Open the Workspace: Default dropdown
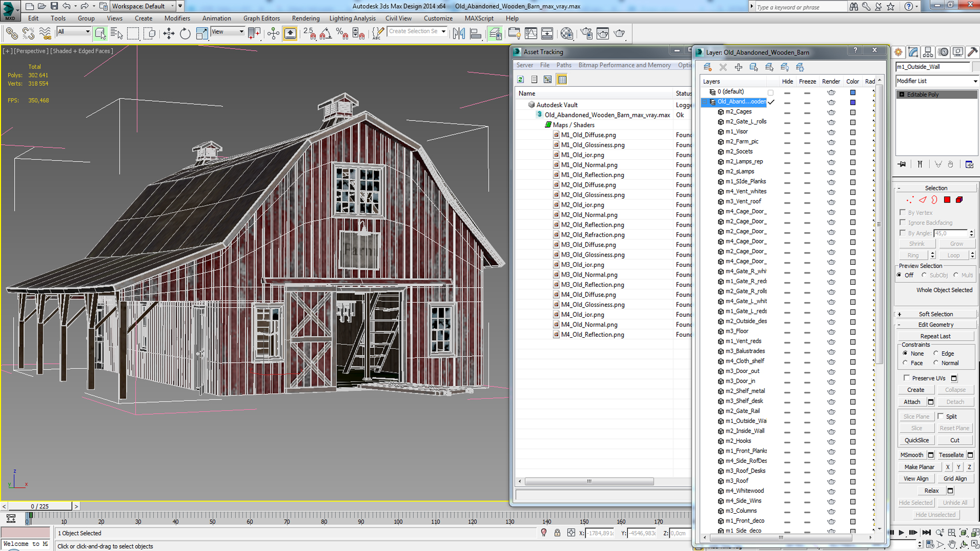Viewport: 980px width, 551px height. click(x=143, y=6)
